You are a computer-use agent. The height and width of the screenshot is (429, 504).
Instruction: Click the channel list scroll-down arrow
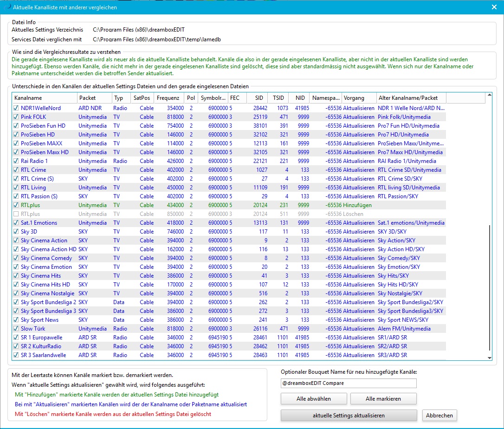pyautogui.click(x=489, y=357)
